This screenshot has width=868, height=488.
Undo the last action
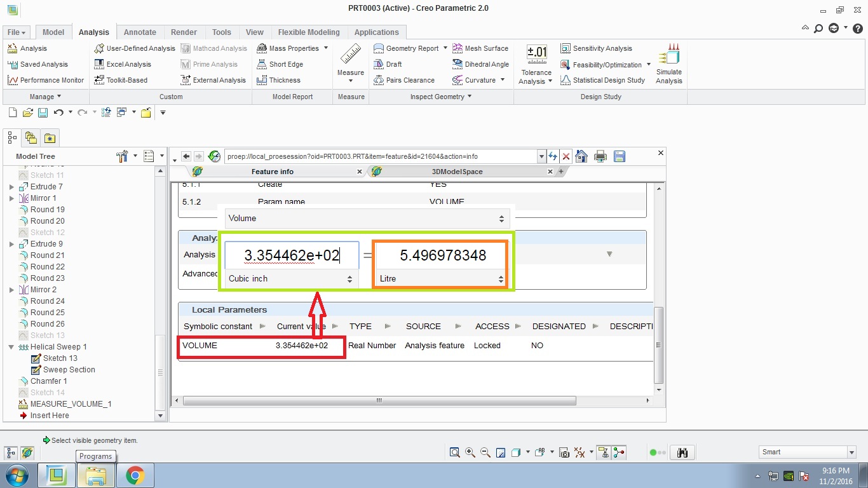pyautogui.click(x=58, y=112)
